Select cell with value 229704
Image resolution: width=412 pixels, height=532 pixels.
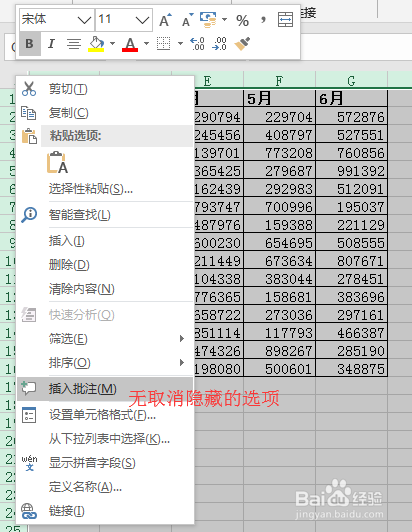click(279, 117)
